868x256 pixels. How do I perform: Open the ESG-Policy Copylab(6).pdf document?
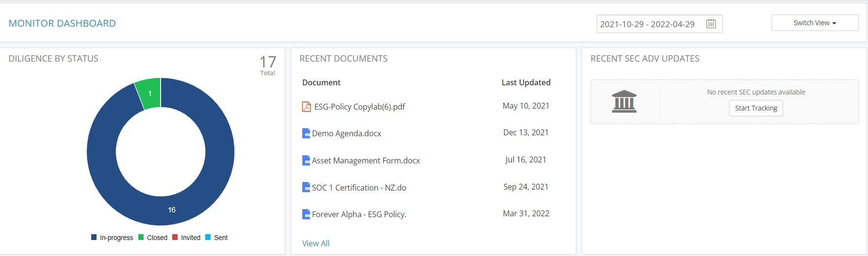coord(360,107)
